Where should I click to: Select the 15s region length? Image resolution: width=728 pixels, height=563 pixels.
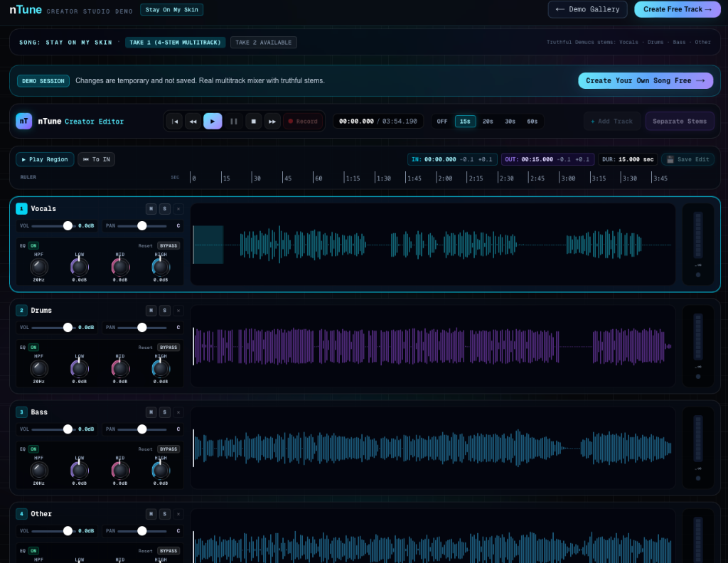tap(465, 121)
